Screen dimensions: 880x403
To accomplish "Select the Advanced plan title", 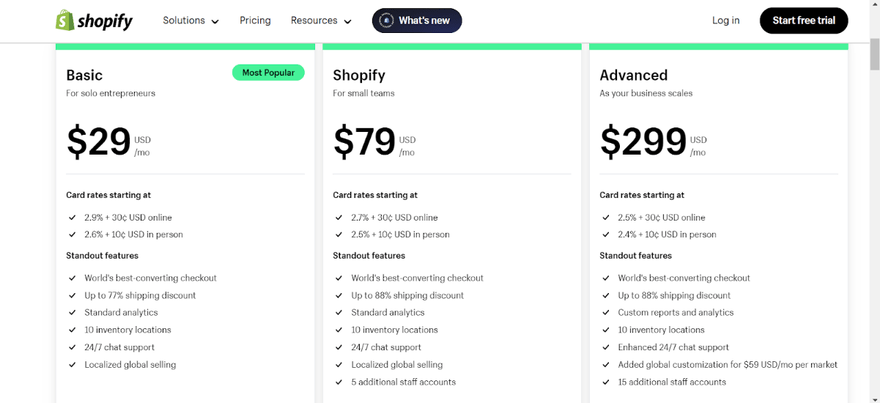I will point(634,75).
